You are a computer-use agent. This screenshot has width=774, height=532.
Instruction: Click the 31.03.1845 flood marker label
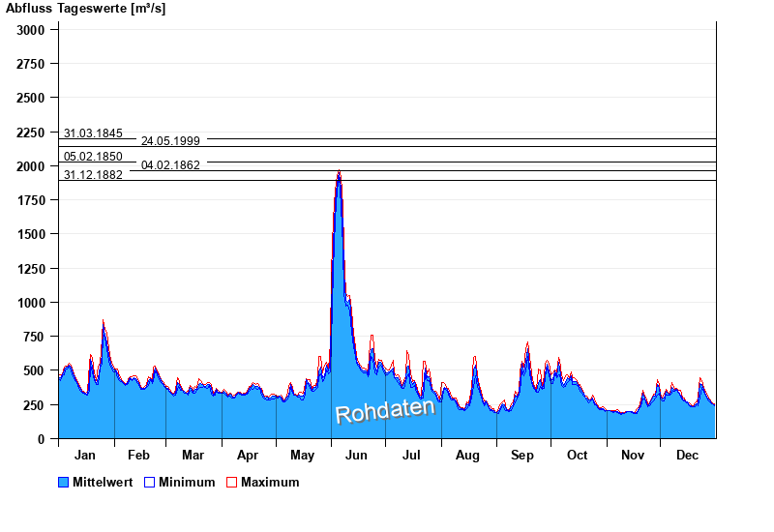[93, 133]
